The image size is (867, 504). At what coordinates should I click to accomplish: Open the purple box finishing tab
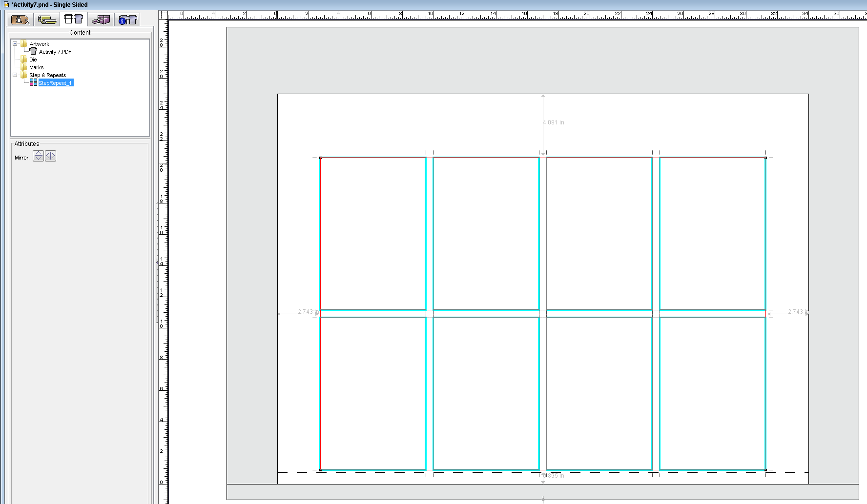(101, 20)
